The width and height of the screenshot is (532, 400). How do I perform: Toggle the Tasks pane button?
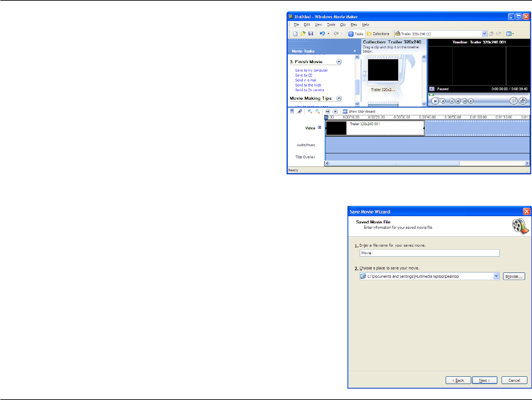[x=356, y=34]
